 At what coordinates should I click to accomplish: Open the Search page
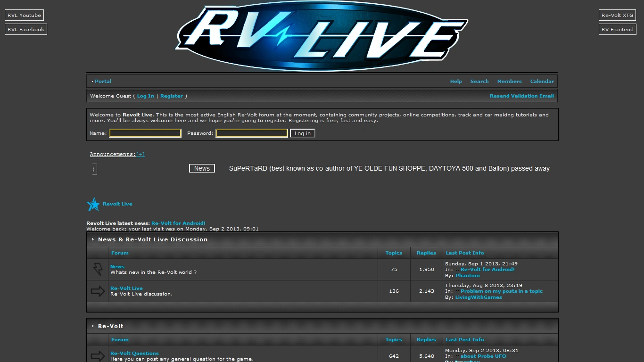pyautogui.click(x=479, y=81)
